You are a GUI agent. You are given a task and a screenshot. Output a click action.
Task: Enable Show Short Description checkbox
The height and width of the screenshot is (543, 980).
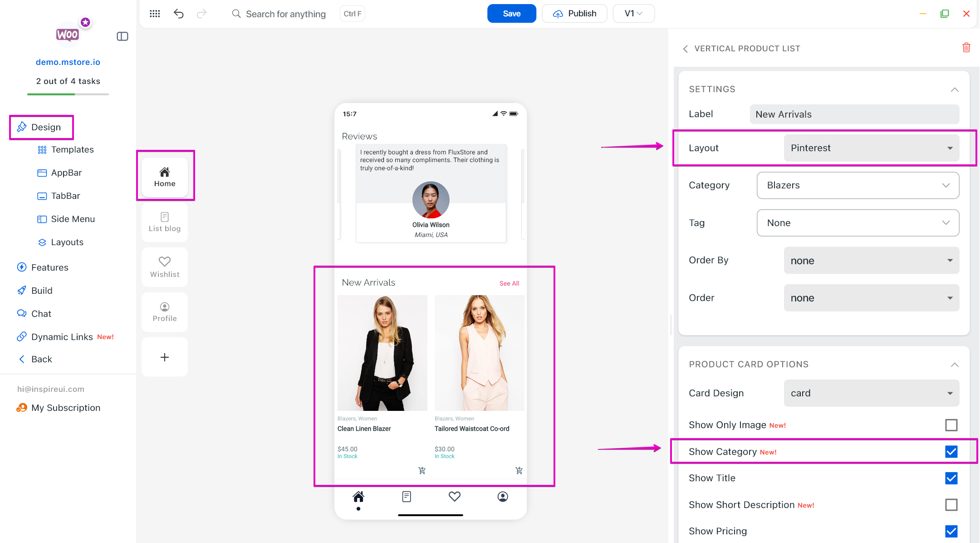951,505
